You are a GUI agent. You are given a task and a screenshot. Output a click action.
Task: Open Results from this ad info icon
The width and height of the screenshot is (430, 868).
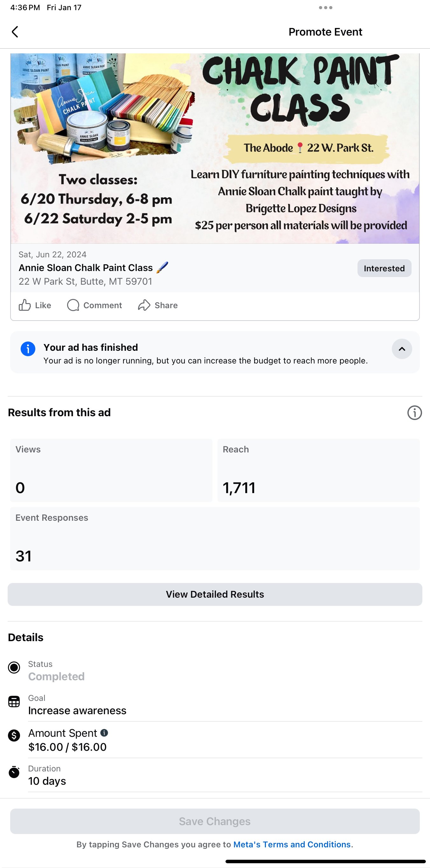414,412
